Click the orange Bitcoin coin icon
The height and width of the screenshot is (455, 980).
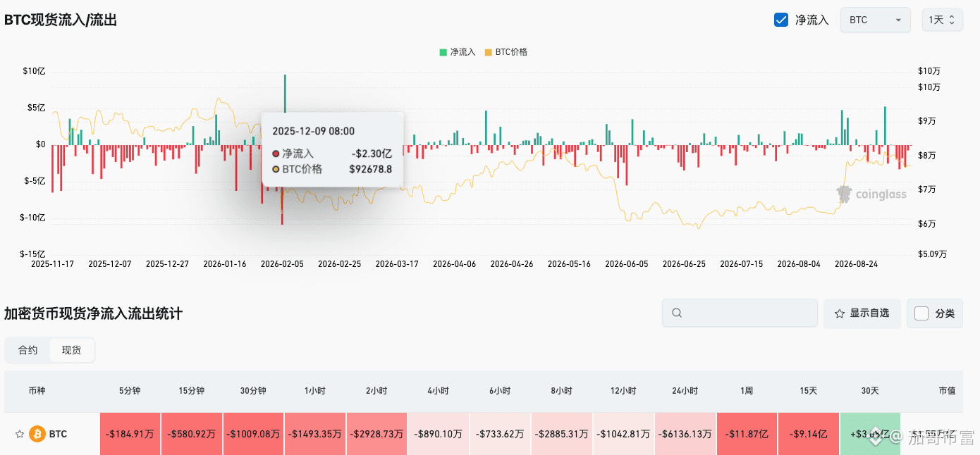coord(37,434)
